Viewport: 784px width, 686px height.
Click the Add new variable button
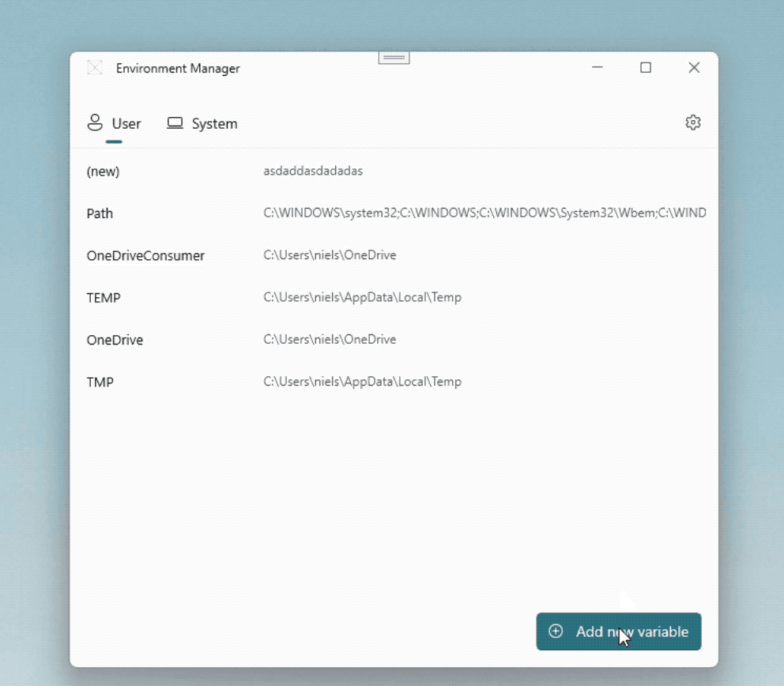(x=619, y=631)
